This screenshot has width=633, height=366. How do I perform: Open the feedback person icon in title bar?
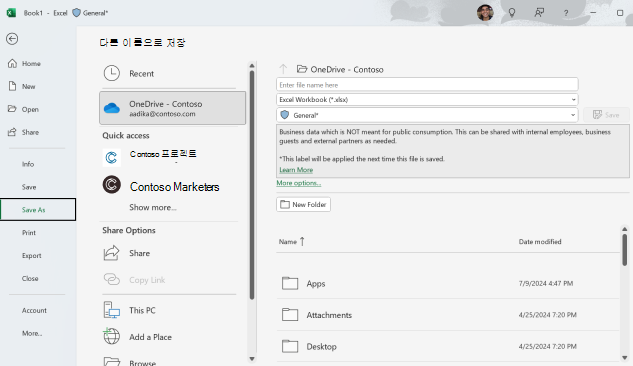[539, 13]
